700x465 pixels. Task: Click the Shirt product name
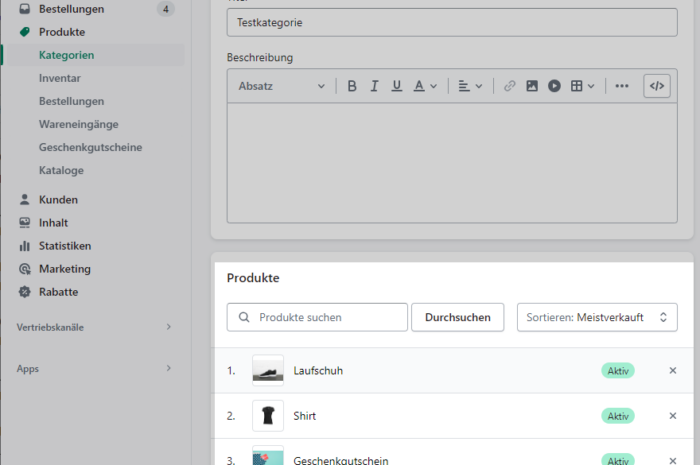pyautogui.click(x=304, y=416)
